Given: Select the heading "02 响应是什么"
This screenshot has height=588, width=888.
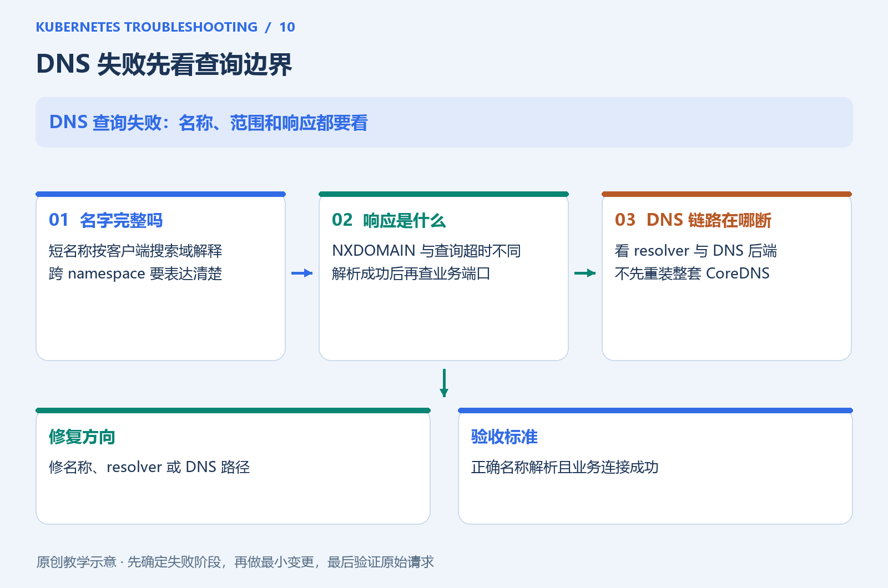Looking at the screenshot, I should [389, 220].
